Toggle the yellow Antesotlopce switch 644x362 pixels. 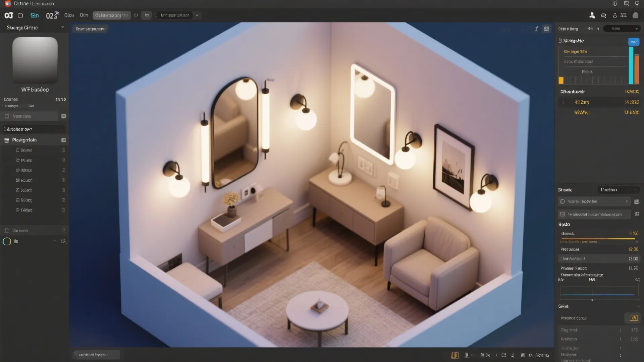point(633,318)
